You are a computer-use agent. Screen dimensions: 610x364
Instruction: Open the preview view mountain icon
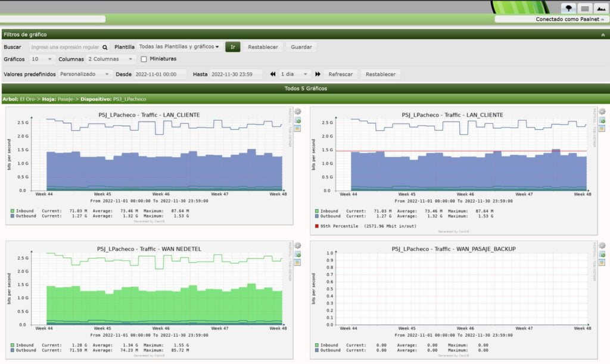click(x=601, y=8)
